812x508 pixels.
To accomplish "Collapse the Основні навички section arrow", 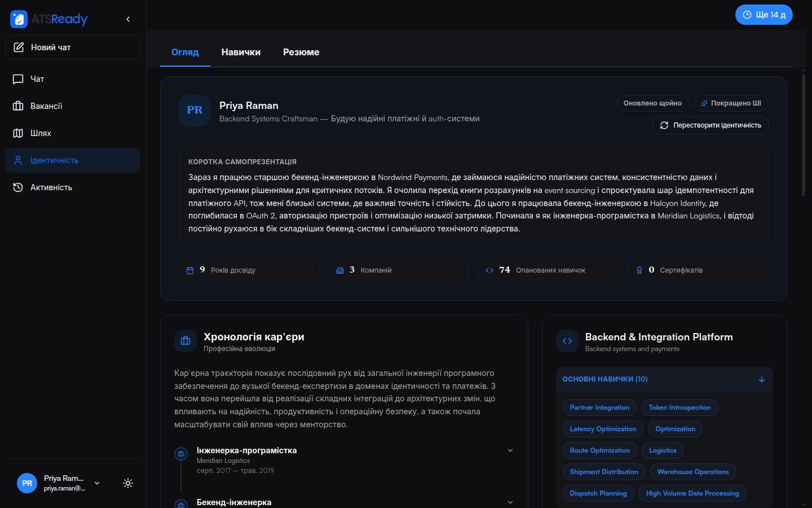I will 762,379.
